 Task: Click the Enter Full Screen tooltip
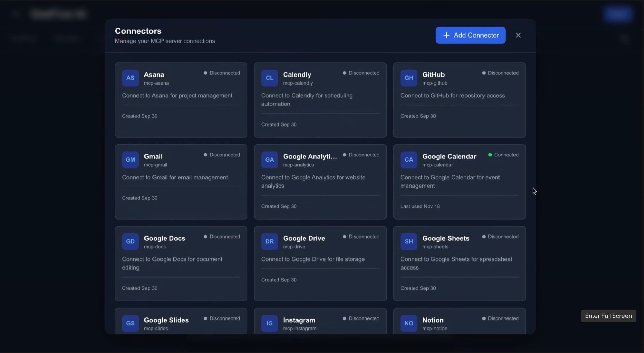[x=608, y=316]
